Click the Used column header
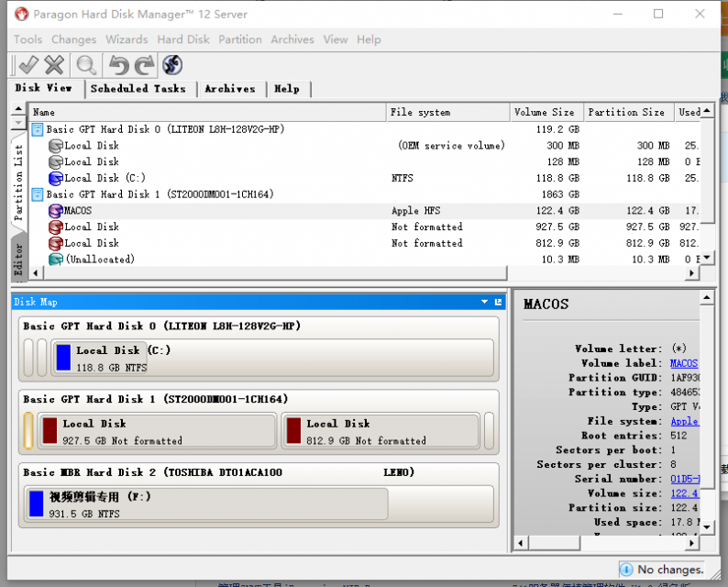 pyautogui.click(x=689, y=113)
